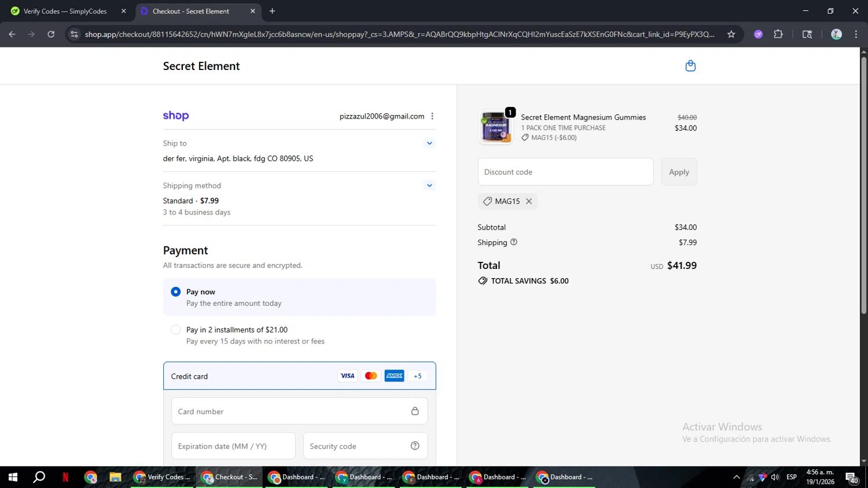The height and width of the screenshot is (488, 868).
Task: Focus the Card number field
Action: [x=299, y=411]
